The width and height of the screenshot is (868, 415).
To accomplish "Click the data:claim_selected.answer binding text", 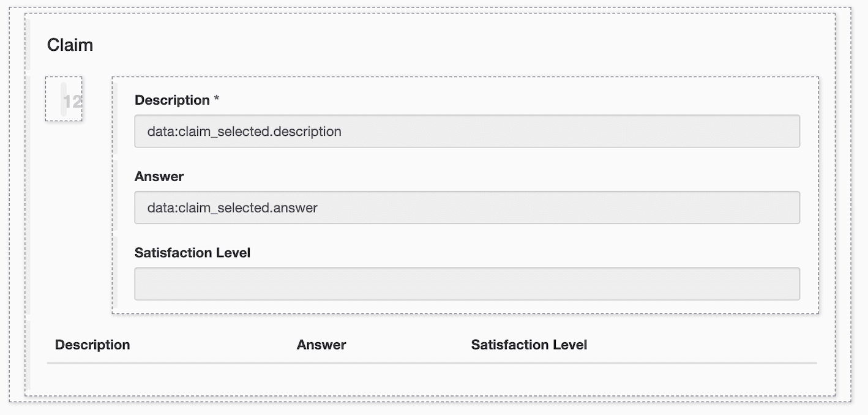I will (x=231, y=207).
